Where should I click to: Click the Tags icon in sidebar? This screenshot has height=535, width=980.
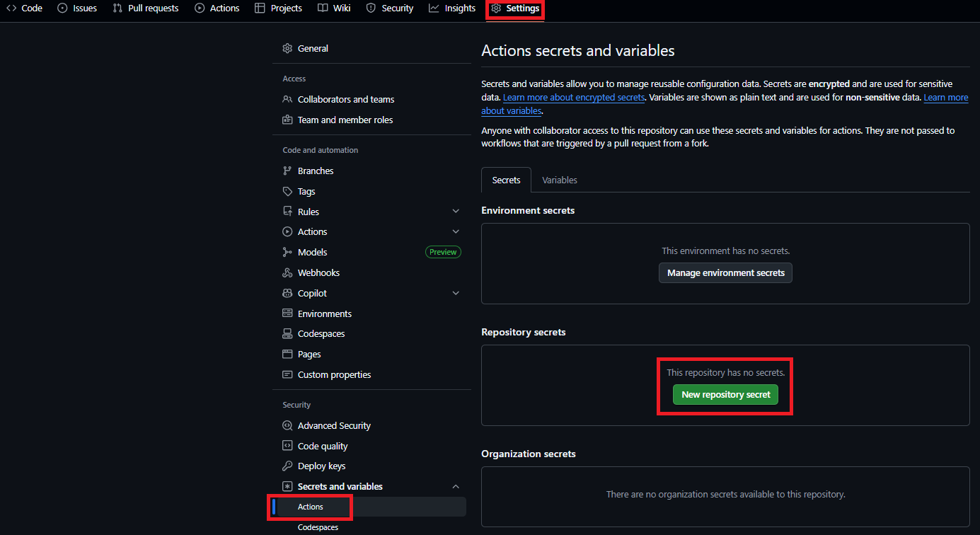(287, 192)
